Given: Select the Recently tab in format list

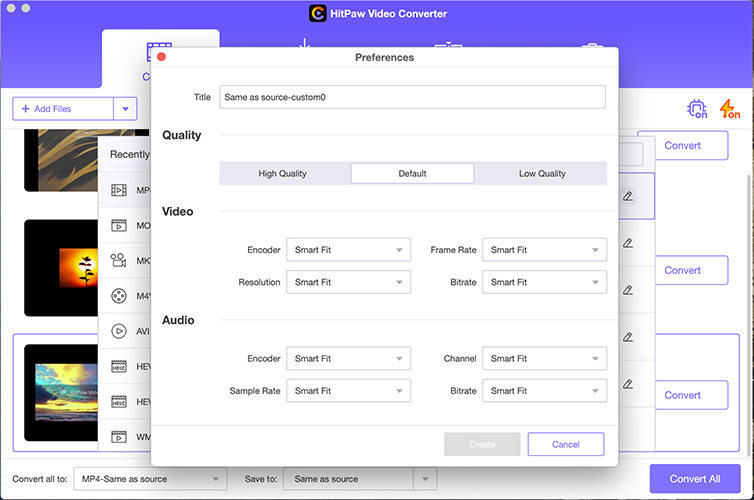Looking at the screenshot, I should [130, 154].
